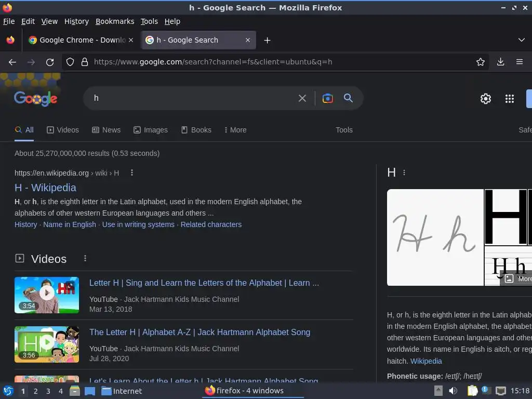
Task: Bookmark this page with the star icon
Action: [x=480, y=62]
